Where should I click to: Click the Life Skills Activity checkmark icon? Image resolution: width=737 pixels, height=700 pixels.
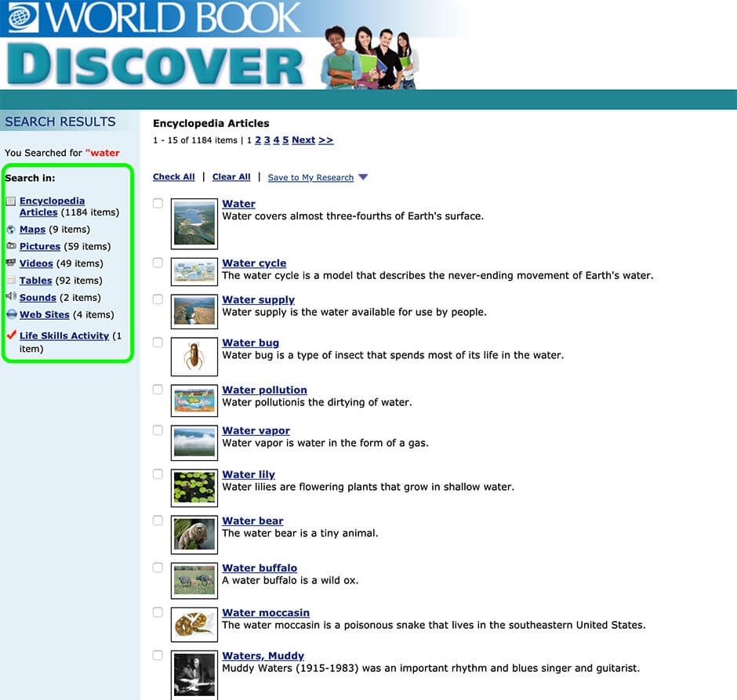tap(12, 335)
